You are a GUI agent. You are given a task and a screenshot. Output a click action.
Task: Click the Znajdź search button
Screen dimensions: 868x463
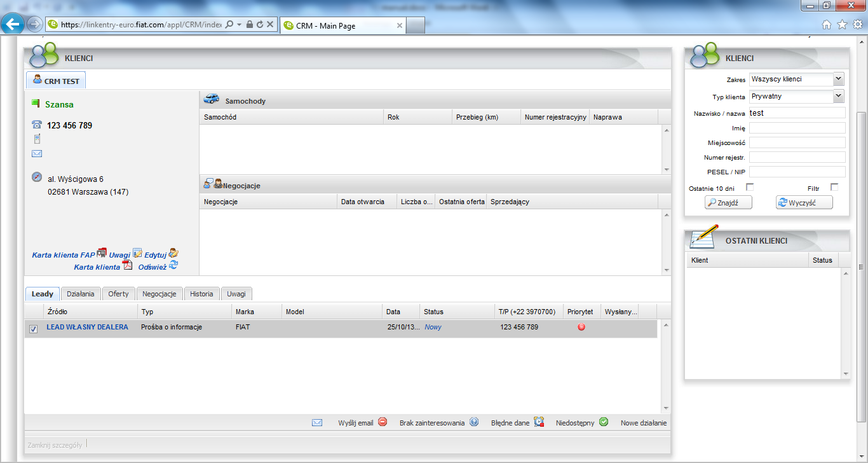coord(729,202)
